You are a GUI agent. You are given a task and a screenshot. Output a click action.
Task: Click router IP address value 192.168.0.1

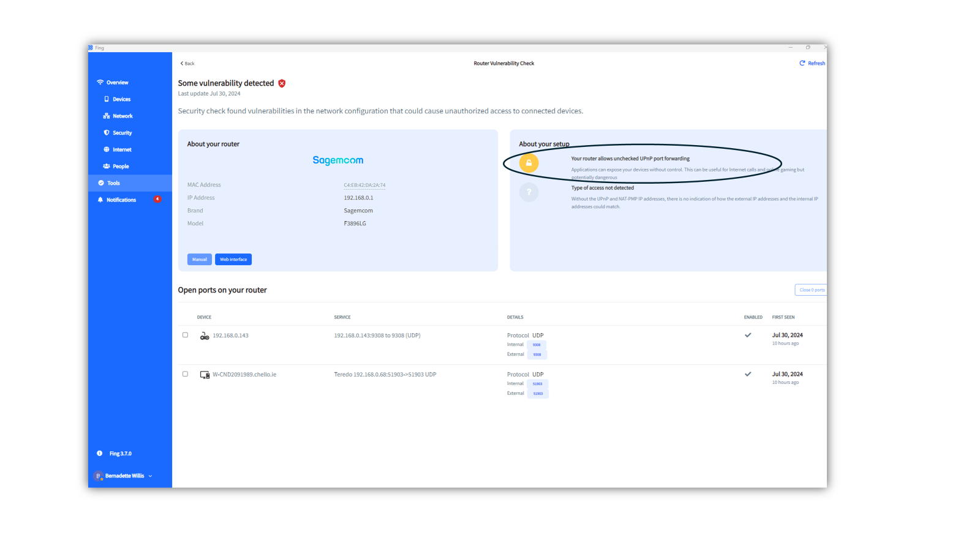click(x=358, y=198)
